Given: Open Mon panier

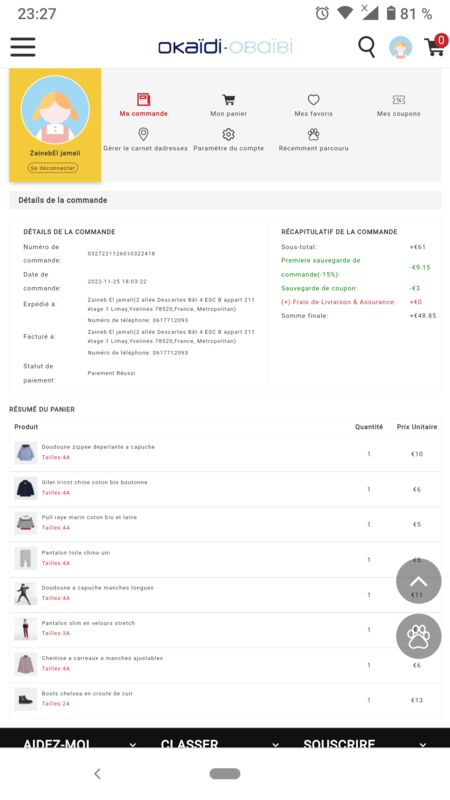Looking at the screenshot, I should coord(229,105).
